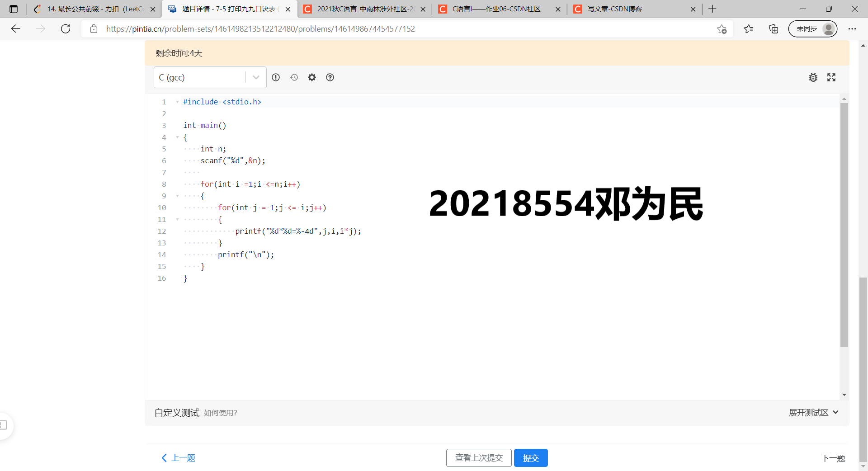
Task: Close the LeetCode tab
Action: pyautogui.click(x=153, y=9)
